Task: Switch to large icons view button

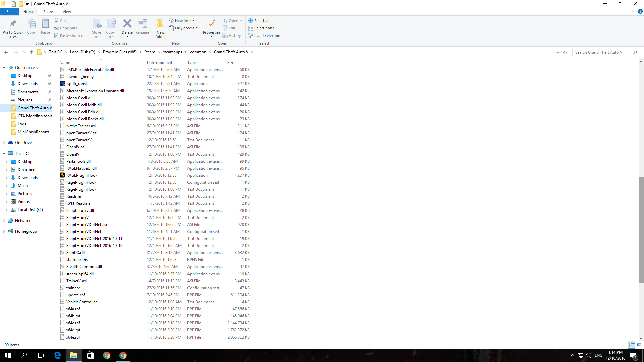Action: (x=639, y=345)
